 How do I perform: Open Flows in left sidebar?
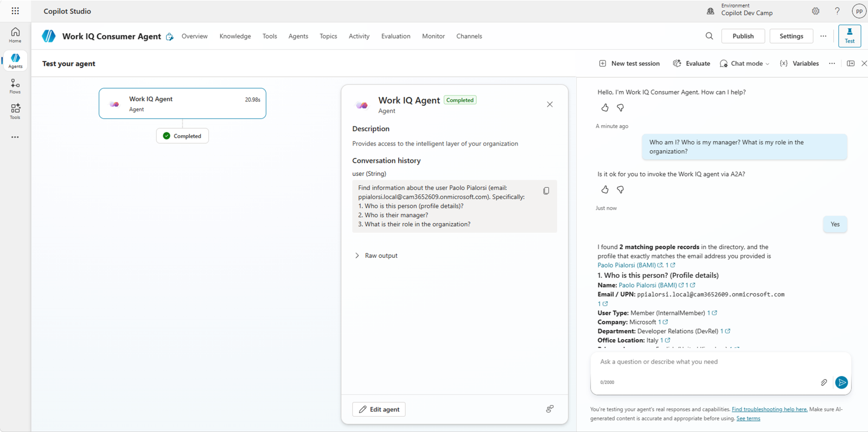[15, 86]
